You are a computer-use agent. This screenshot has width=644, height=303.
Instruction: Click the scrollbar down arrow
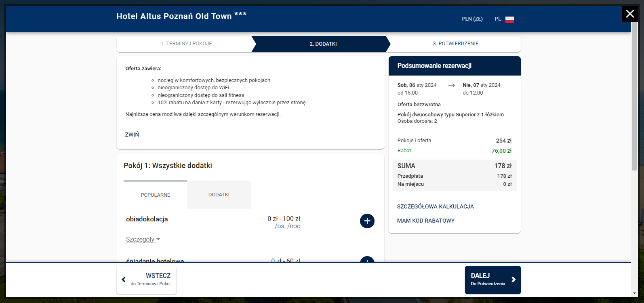coord(635,293)
